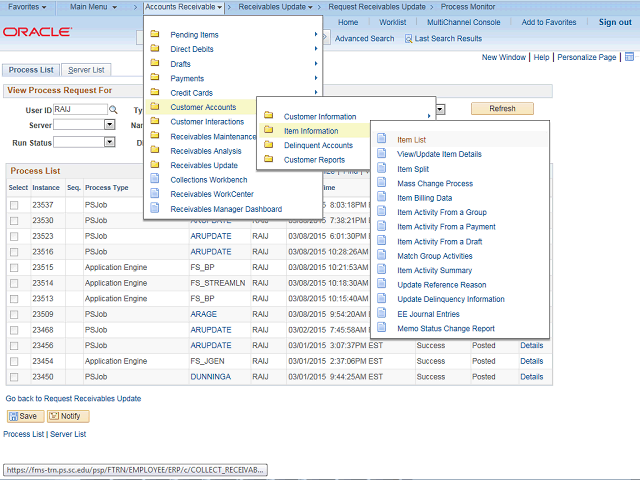Tick the checkbox for instance 23515
640x480 pixels.
[14, 268]
